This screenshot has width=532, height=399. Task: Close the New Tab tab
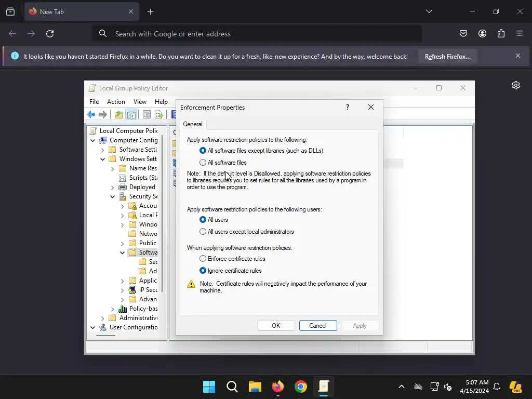pyautogui.click(x=130, y=11)
